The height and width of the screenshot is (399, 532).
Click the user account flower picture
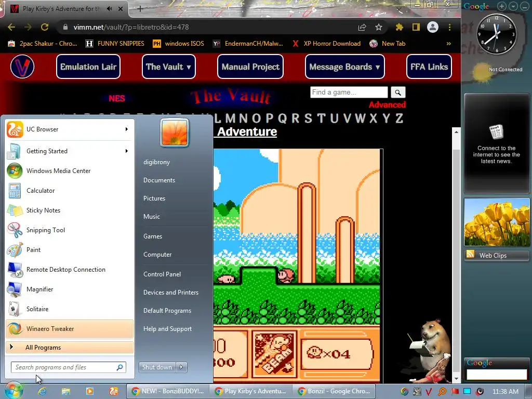point(175,132)
